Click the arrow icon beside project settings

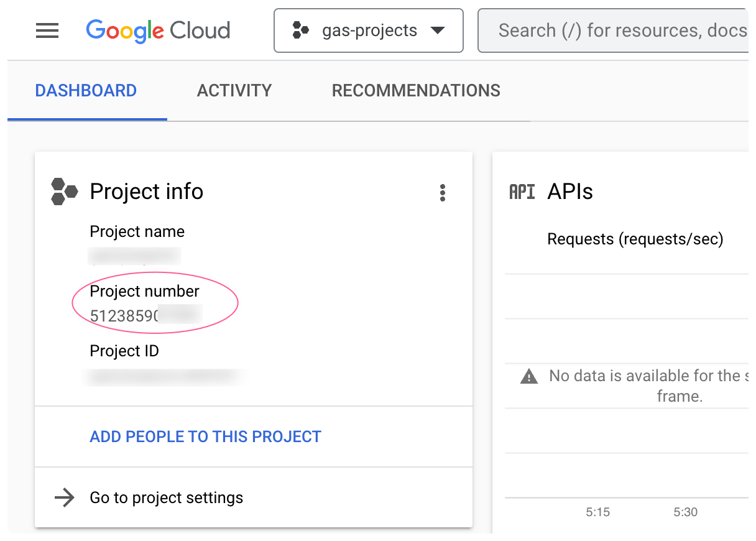click(x=65, y=497)
